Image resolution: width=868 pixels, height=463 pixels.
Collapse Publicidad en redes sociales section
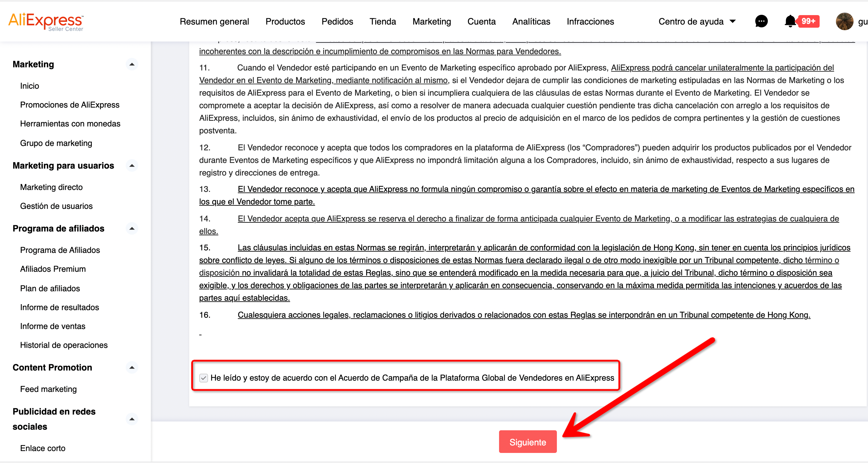pos(132,419)
